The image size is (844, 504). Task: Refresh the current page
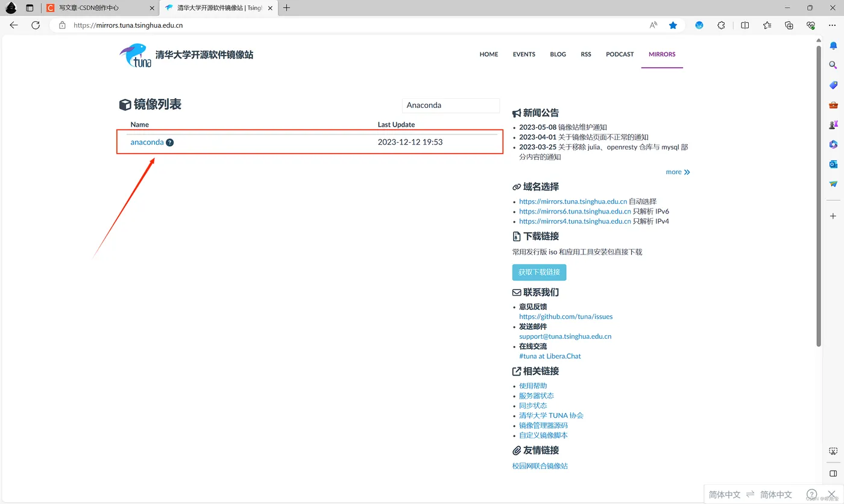pos(36,25)
